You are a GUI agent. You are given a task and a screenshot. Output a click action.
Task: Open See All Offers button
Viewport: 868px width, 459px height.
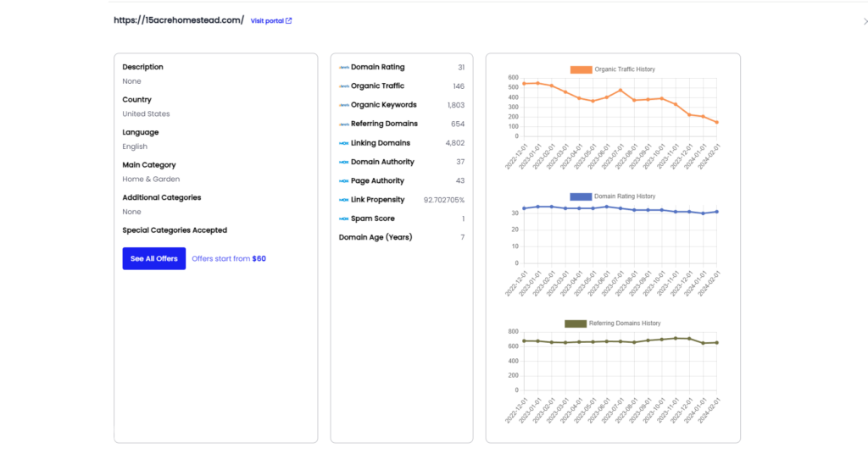click(154, 258)
